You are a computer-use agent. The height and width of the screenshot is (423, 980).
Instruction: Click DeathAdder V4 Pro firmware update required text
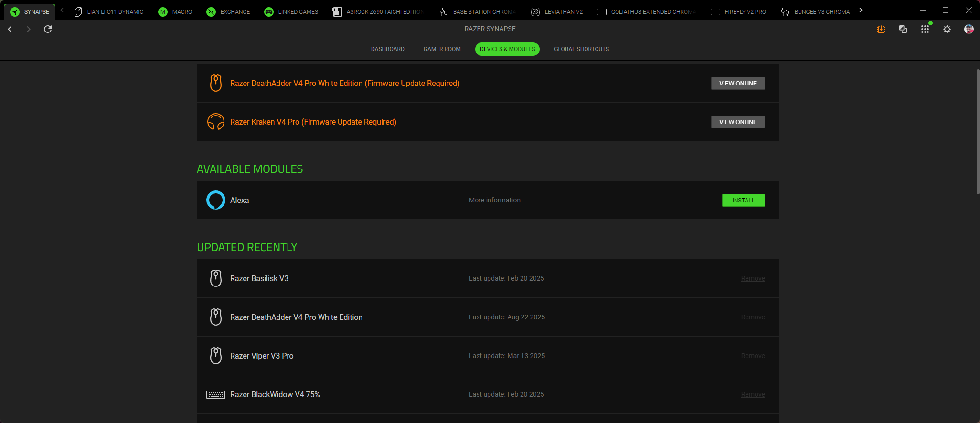pyautogui.click(x=345, y=83)
